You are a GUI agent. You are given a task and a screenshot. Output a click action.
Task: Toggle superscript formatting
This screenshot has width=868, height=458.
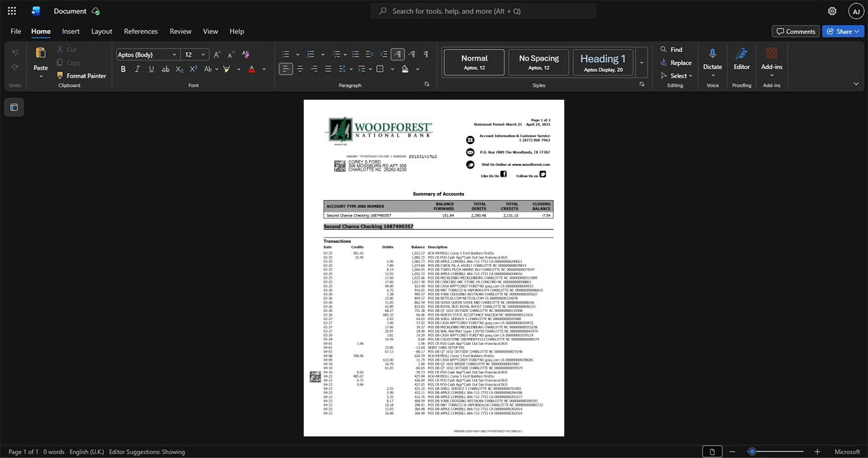[x=194, y=69]
